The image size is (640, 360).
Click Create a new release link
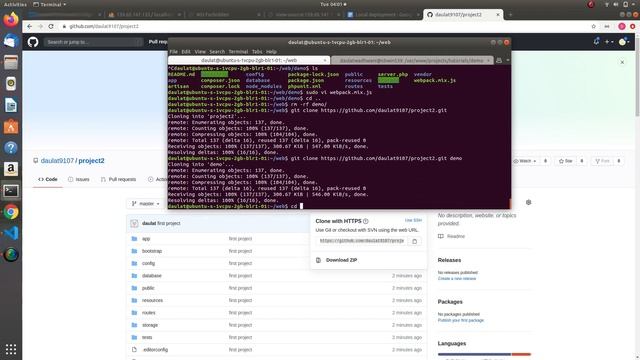(457, 278)
